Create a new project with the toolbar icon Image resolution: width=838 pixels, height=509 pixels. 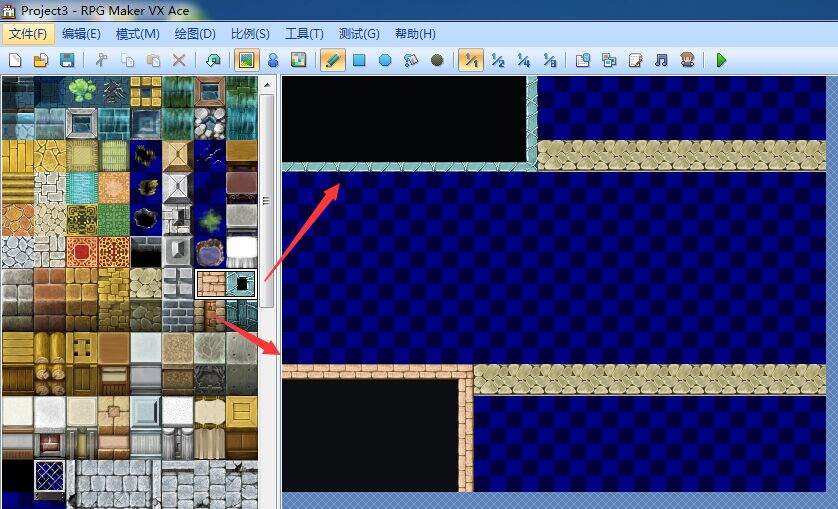click(15, 60)
